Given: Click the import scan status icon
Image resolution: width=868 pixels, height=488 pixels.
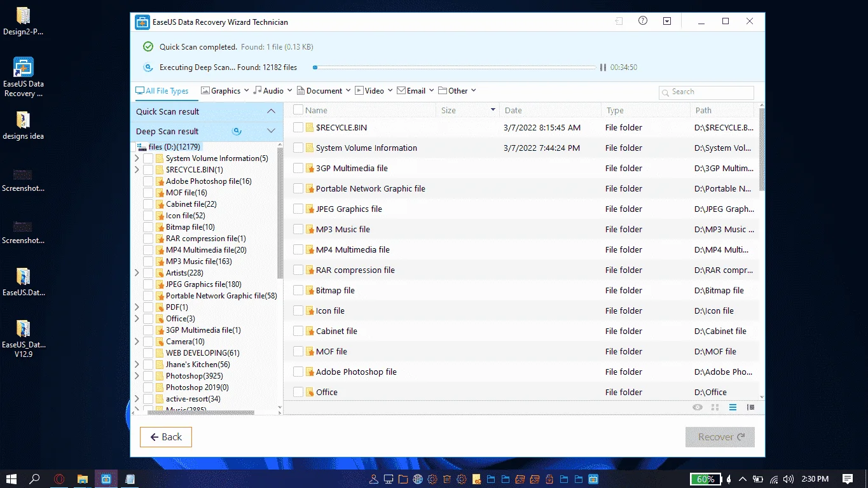Looking at the screenshot, I should point(619,22).
